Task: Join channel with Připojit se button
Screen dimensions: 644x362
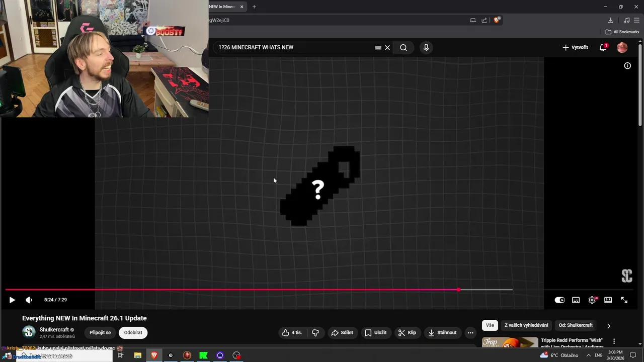Action: point(100,333)
